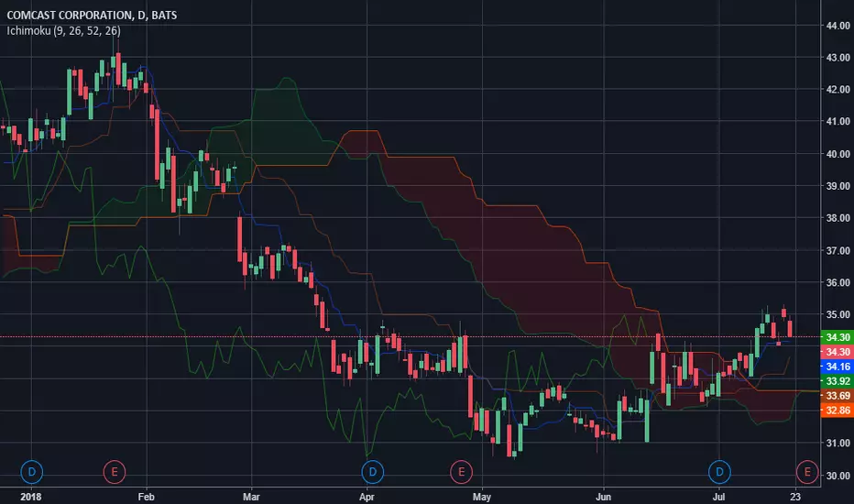
Task: Click the 30.00 price axis value
Action: tap(838, 476)
